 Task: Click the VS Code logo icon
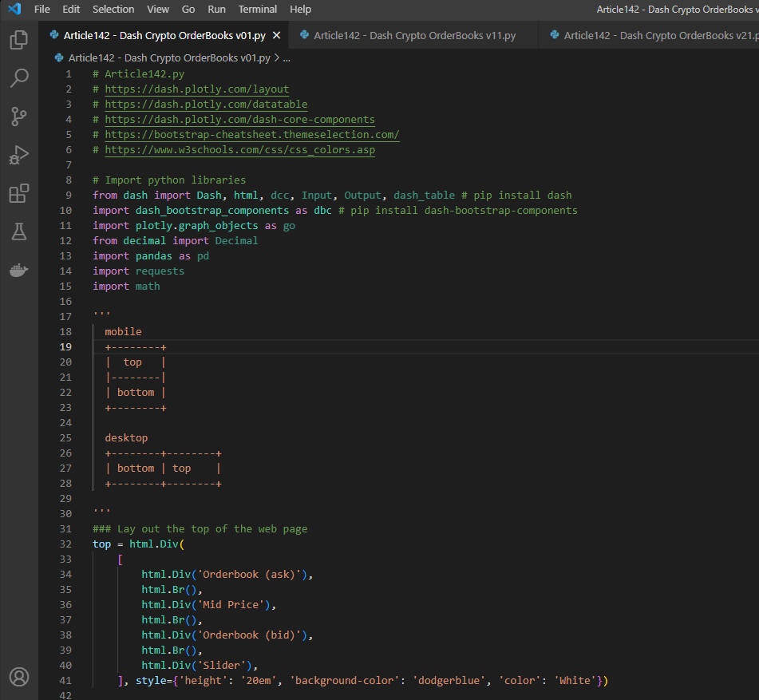(x=14, y=9)
